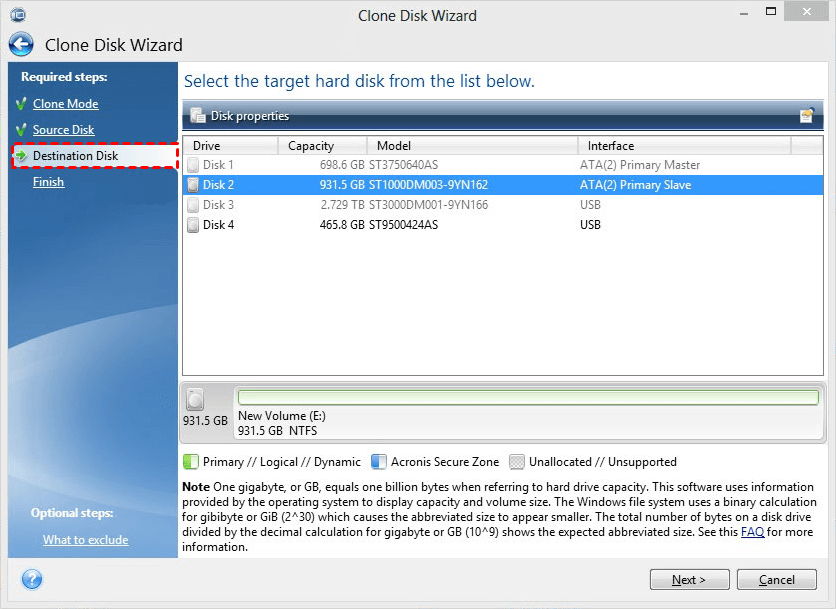The width and height of the screenshot is (836, 609).
Task: Click the Disk properties icon on the left
Action: (198, 115)
